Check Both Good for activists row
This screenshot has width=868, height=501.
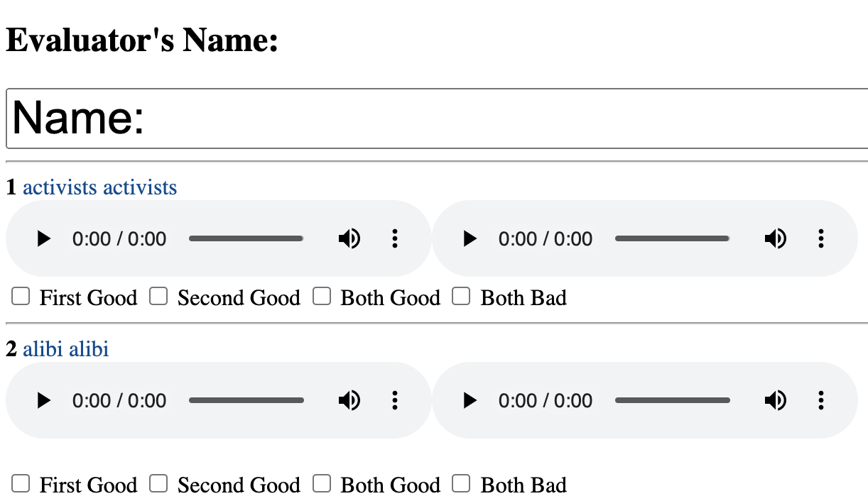coord(322,297)
